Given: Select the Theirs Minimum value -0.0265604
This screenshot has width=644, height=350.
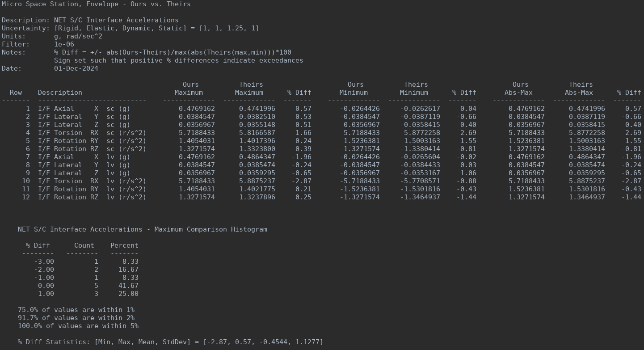Looking at the screenshot, I should pyautogui.click(x=420, y=157).
